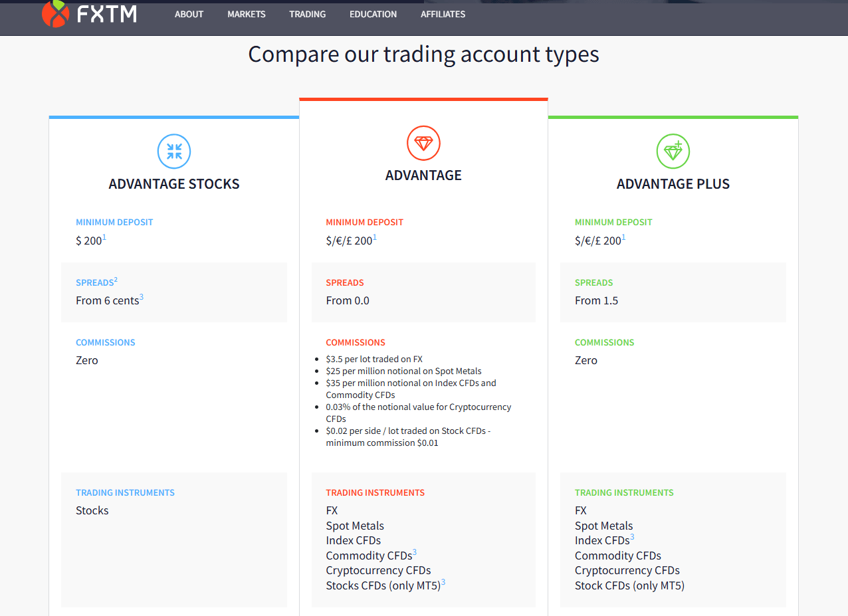The image size is (848, 616).
Task: Click 'Zero' commission in Advantage Stocks
Action: click(x=87, y=361)
